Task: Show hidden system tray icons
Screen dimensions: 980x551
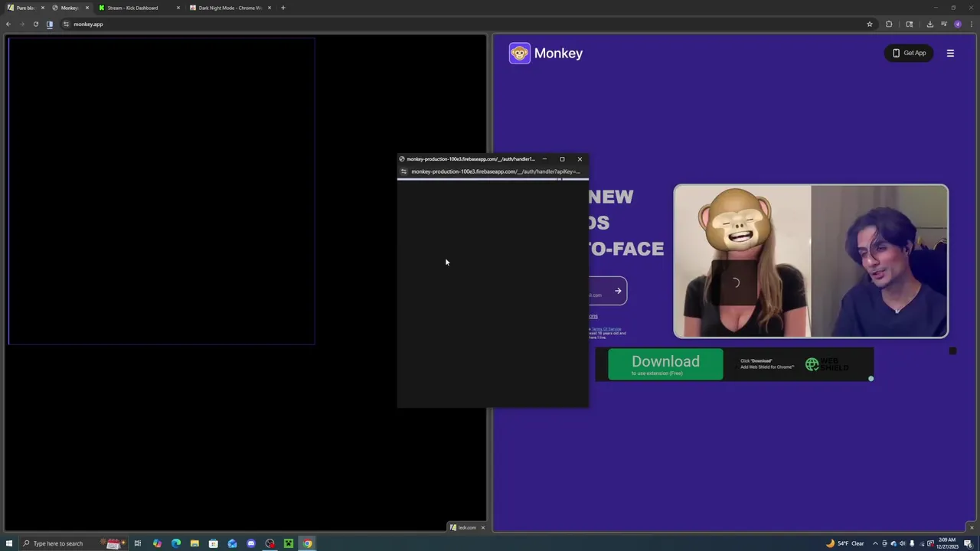Action: (875, 543)
